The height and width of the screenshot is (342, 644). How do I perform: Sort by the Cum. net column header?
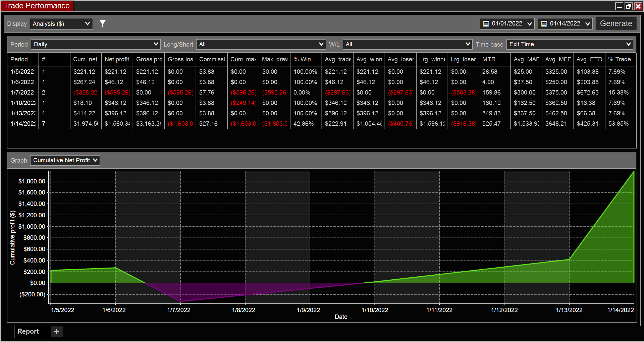pyautogui.click(x=86, y=59)
